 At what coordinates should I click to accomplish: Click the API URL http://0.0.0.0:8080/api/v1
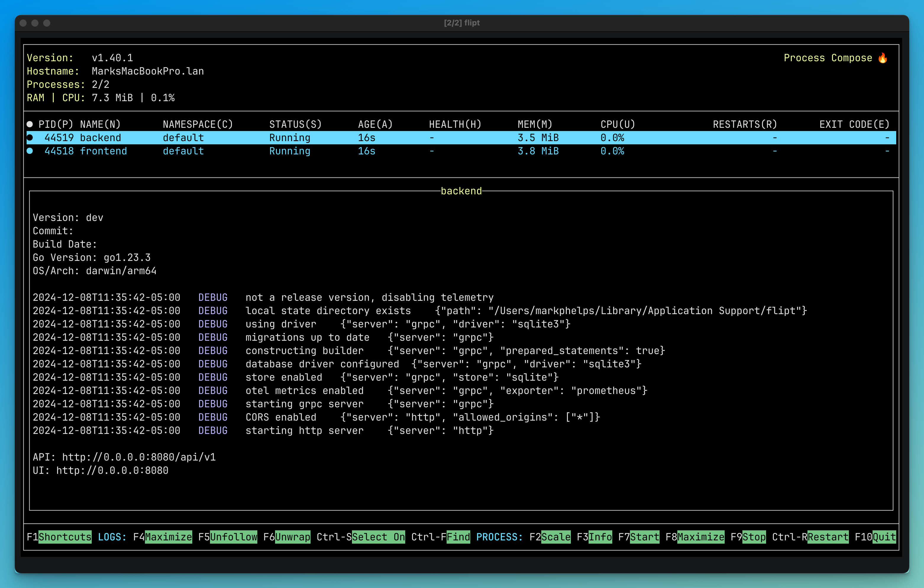click(x=139, y=457)
